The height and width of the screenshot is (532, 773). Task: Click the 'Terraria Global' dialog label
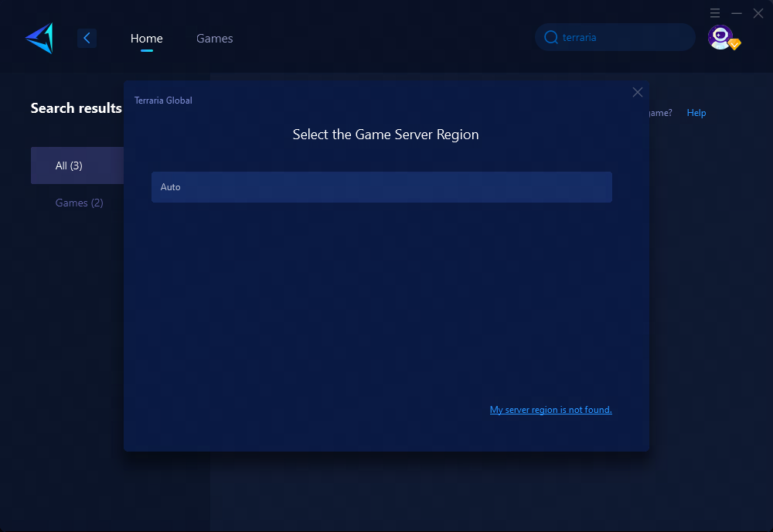(163, 101)
